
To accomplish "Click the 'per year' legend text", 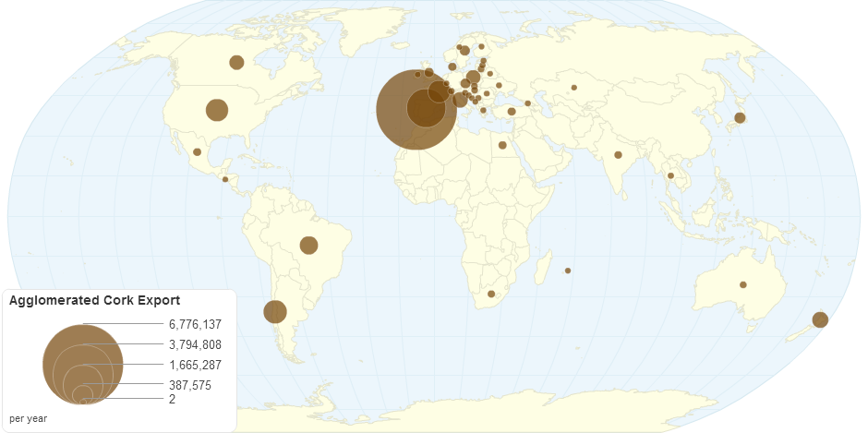I will click(x=29, y=418).
